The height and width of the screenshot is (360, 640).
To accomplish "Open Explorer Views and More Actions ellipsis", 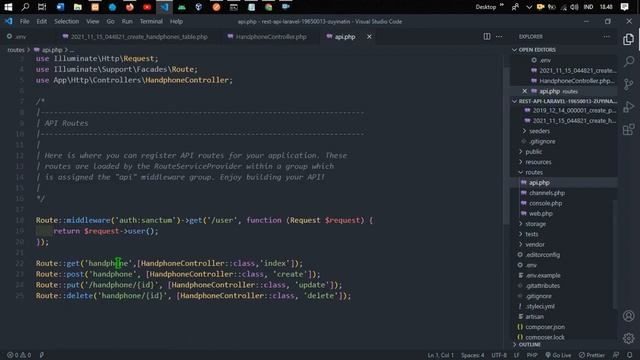I will pos(607,36).
